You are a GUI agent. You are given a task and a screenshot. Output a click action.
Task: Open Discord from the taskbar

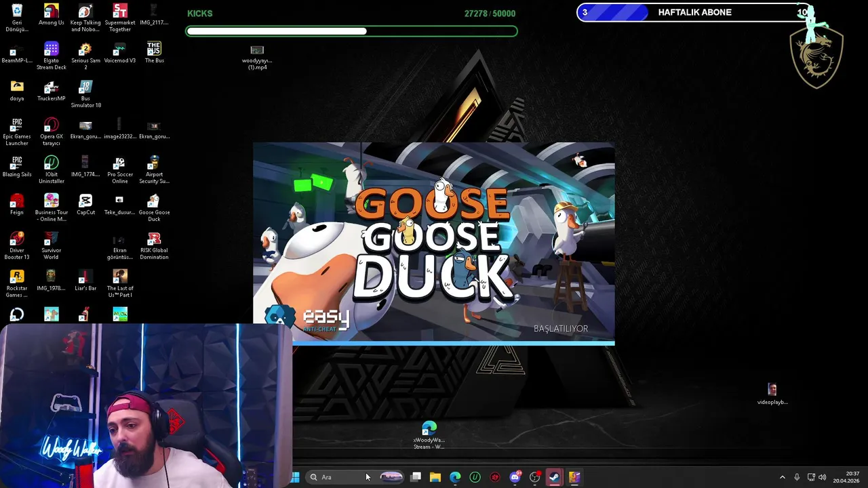(x=515, y=477)
